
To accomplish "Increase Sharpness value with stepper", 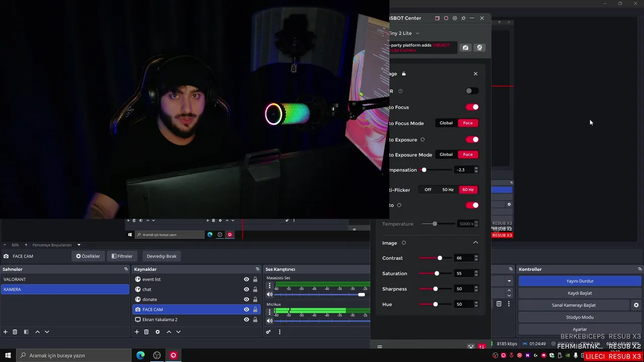I will 476,287.
